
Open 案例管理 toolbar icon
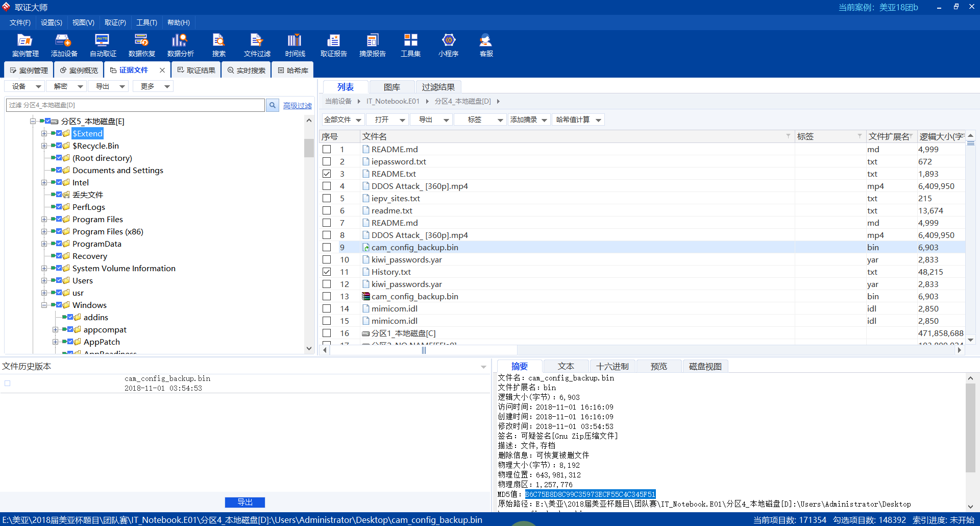[25, 45]
